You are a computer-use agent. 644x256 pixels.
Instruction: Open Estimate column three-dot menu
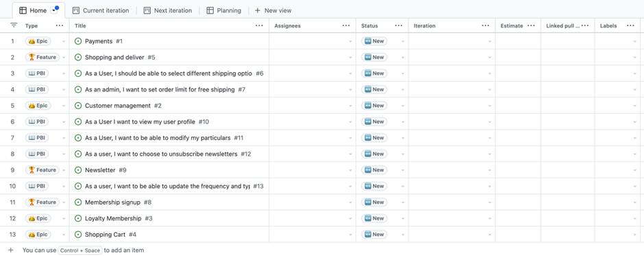click(x=531, y=25)
